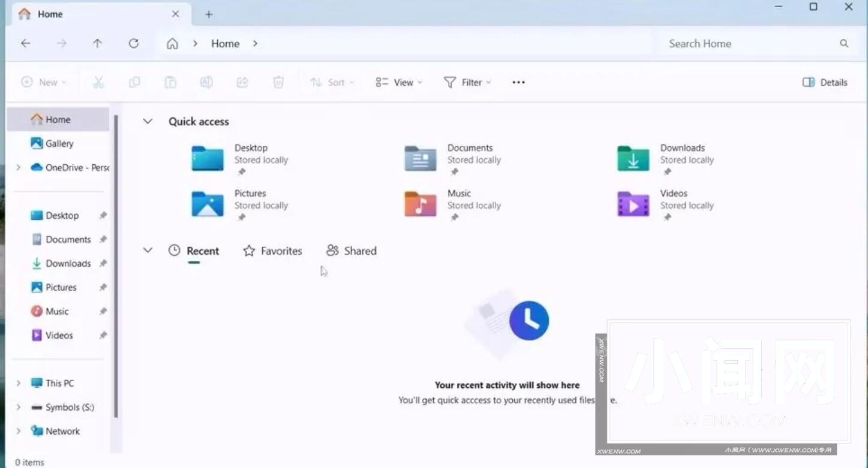Collapse the Recent files section
Viewport: 868px width, 468px height.
click(147, 250)
